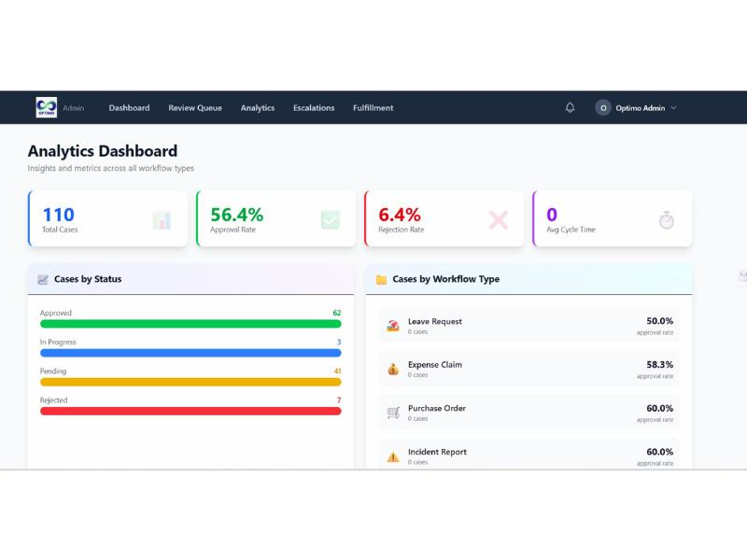Click the Optimo logo icon
Screen dimensions: 747x560
tap(46, 107)
